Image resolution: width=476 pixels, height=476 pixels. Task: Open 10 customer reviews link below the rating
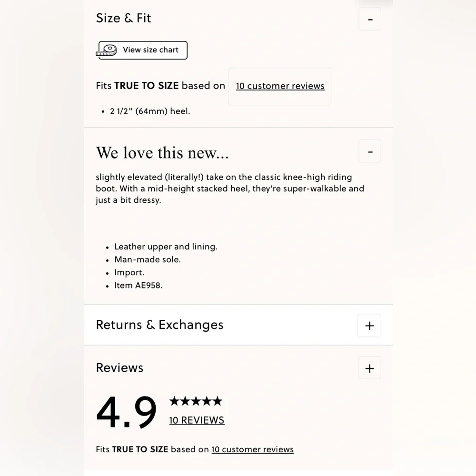[252, 449]
